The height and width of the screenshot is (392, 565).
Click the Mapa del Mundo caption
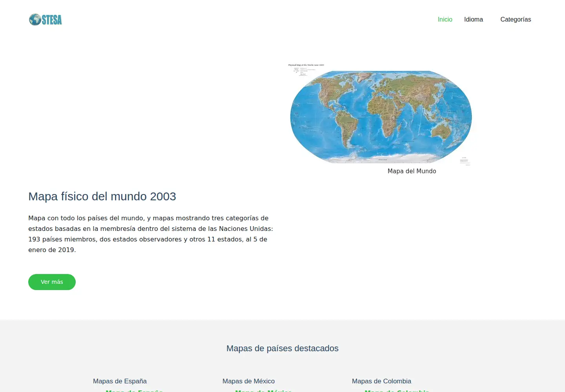click(x=412, y=171)
